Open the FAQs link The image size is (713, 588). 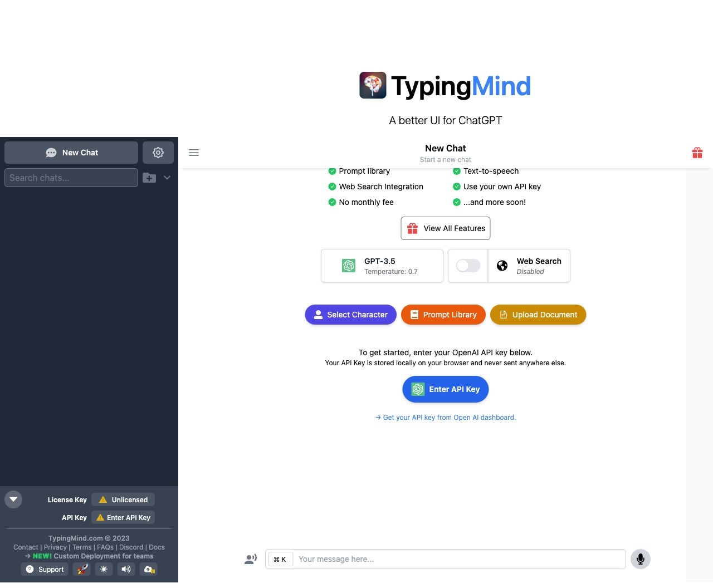coord(105,547)
